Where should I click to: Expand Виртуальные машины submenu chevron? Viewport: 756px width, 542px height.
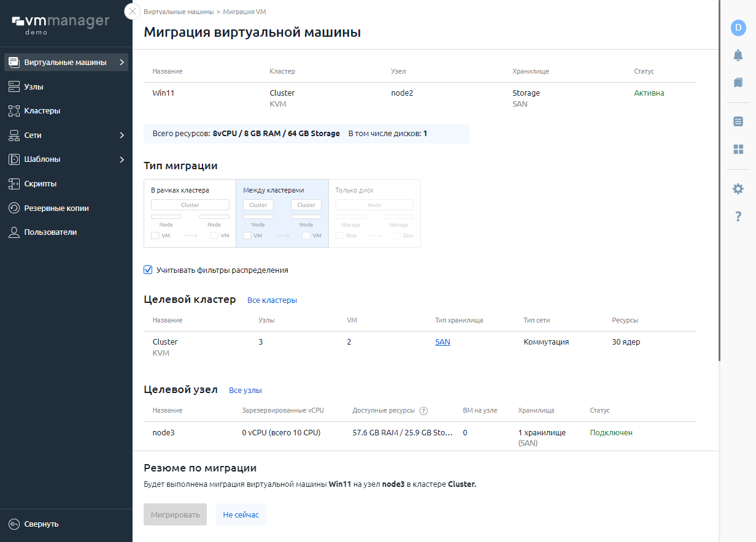(x=122, y=63)
